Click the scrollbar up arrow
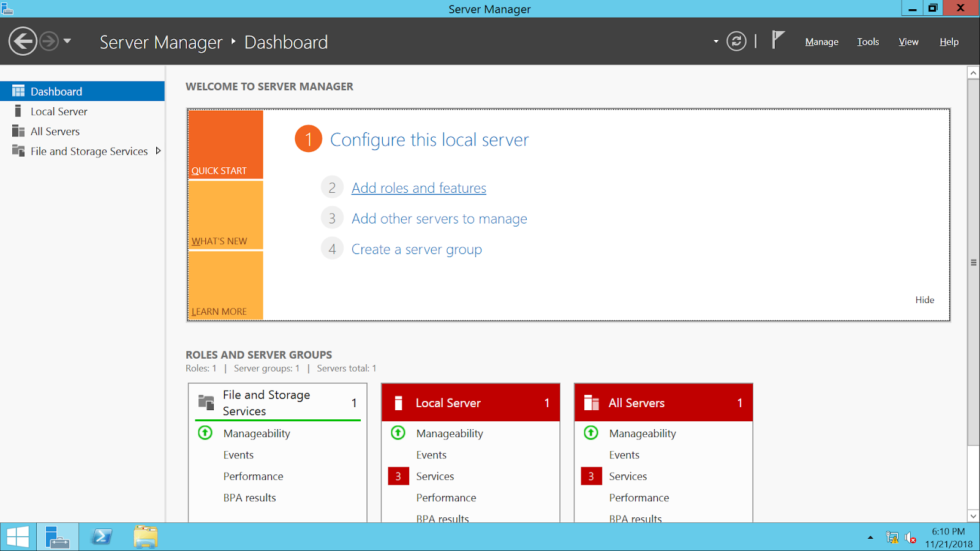This screenshot has height=551, width=980. (973, 73)
